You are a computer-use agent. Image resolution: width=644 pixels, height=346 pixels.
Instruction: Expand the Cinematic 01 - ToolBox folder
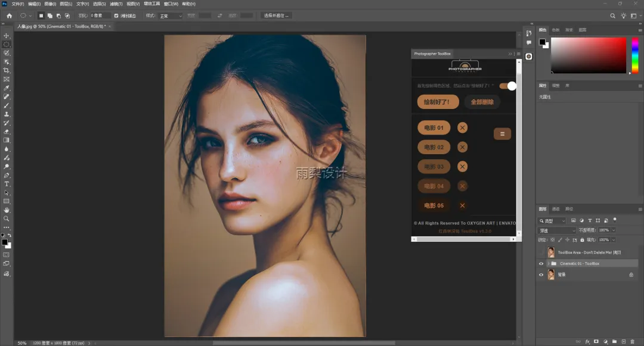click(548, 263)
